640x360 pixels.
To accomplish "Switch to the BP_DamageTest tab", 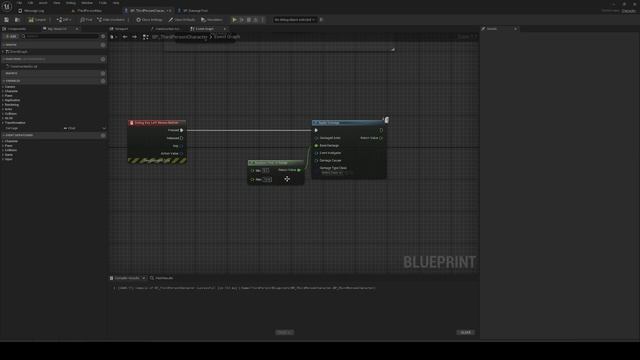I will click(x=193, y=11).
